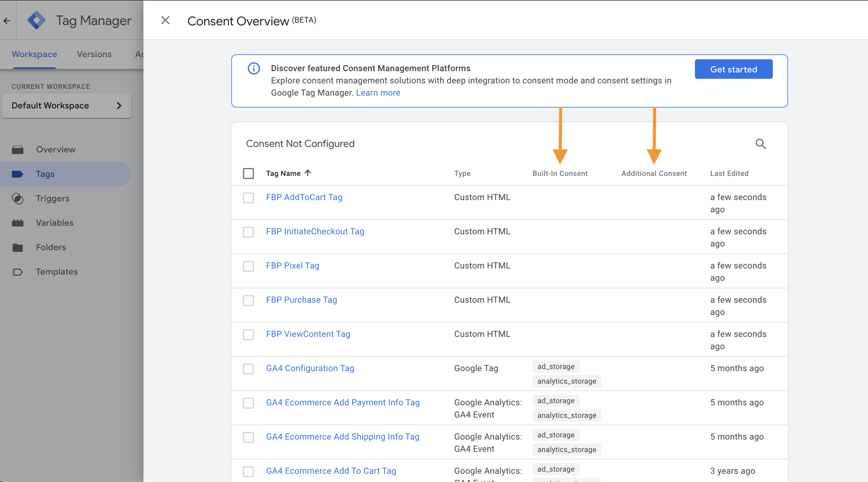The height and width of the screenshot is (482, 868).
Task: Check the GA4 Configuration Tag checkbox
Action: click(248, 369)
